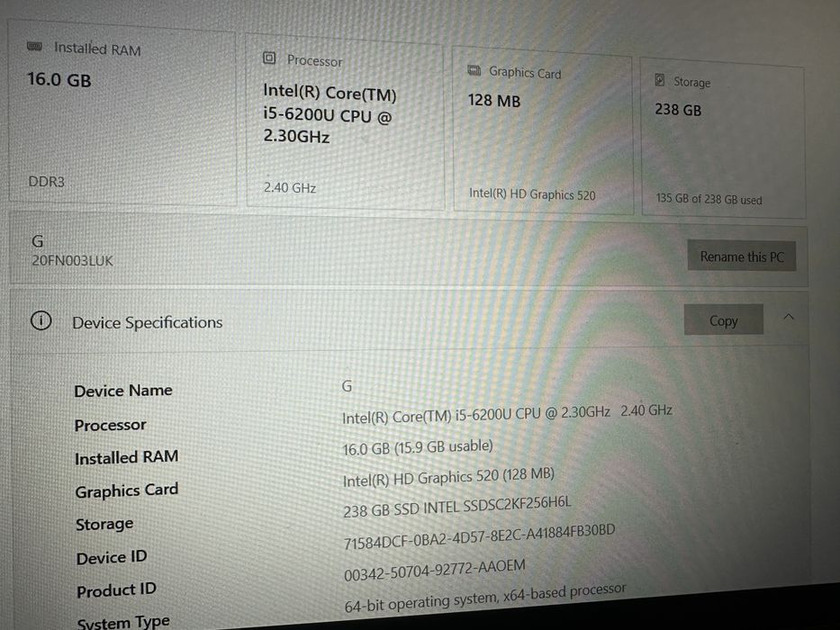The image size is (840, 630).
Task: Click the Processor value with 2.30GHz 2.40 GHz
Action: (507, 414)
